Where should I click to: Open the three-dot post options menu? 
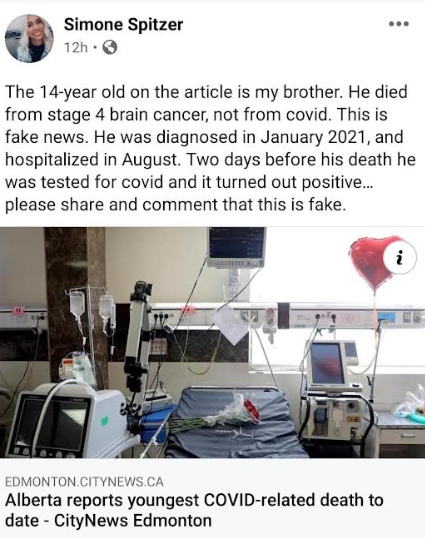(x=399, y=24)
